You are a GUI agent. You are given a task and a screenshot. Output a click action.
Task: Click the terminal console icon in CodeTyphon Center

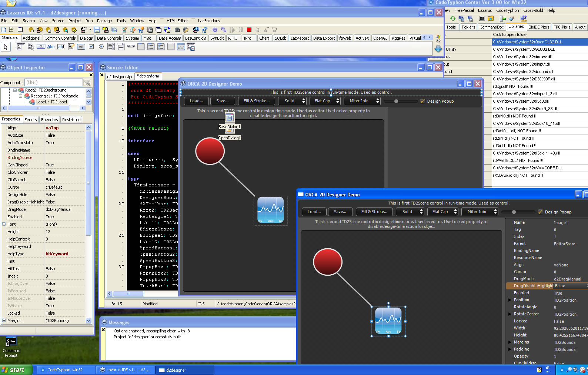[482, 18]
